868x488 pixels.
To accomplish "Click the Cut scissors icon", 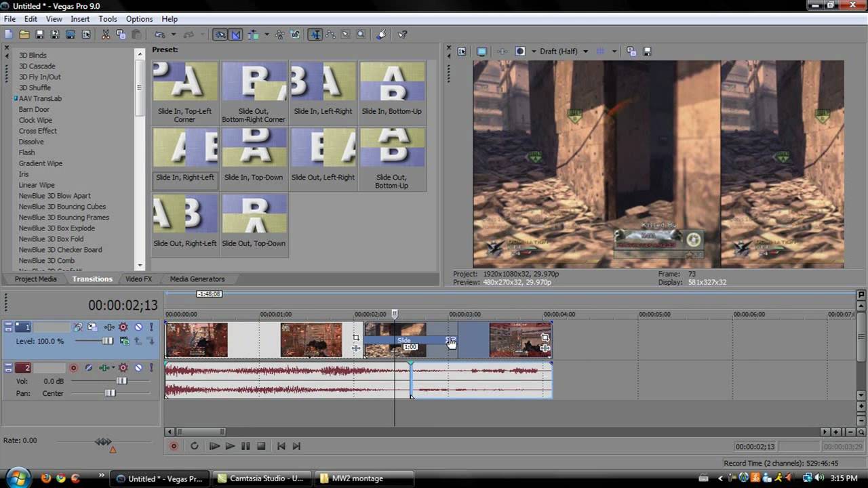I will 106,34.
